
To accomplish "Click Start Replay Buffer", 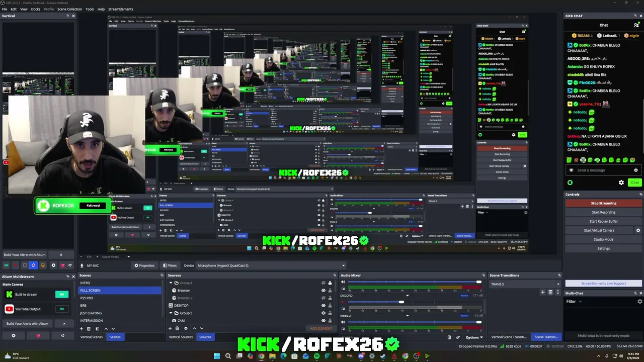I will point(603,221).
